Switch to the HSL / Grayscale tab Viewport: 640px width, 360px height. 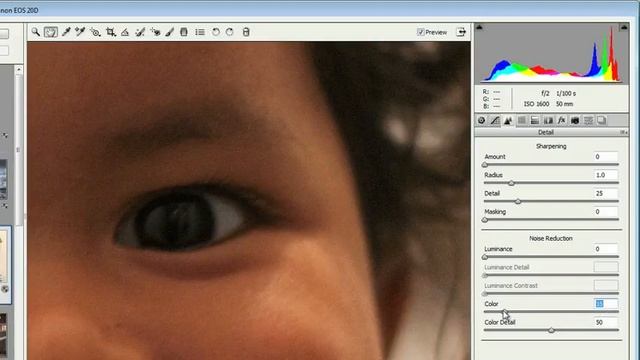[522, 120]
